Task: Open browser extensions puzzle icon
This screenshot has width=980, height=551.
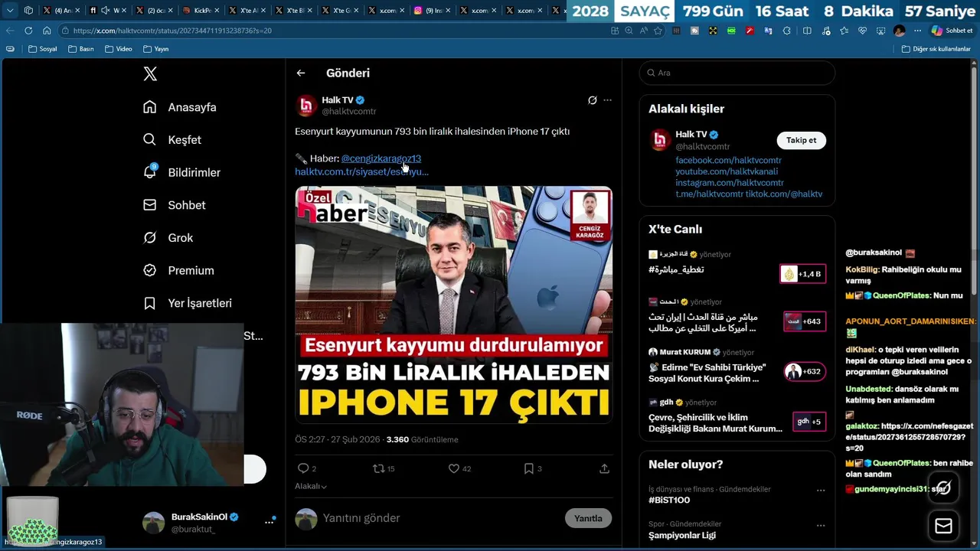Action: (787, 31)
